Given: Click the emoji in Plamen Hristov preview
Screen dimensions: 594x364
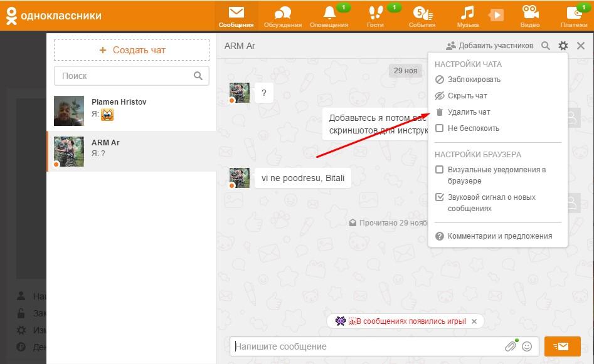Looking at the screenshot, I should point(107,114).
